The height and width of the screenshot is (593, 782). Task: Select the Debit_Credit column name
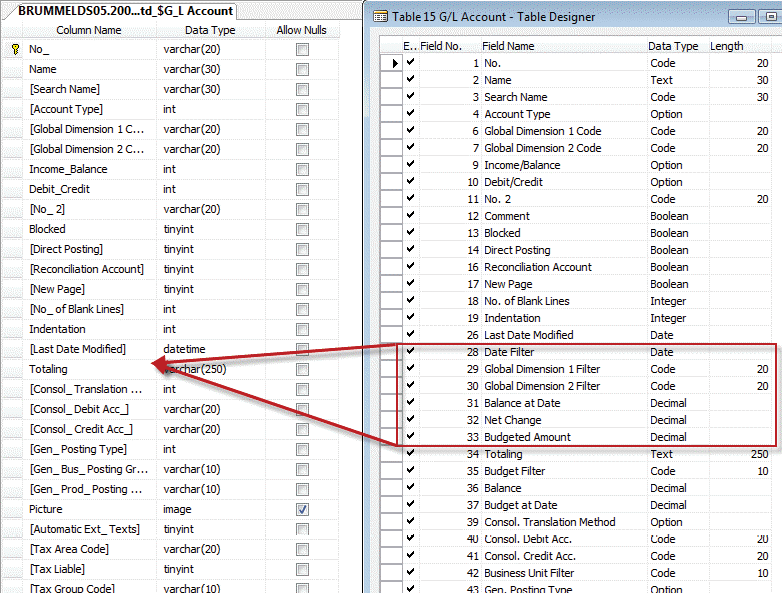(59, 189)
